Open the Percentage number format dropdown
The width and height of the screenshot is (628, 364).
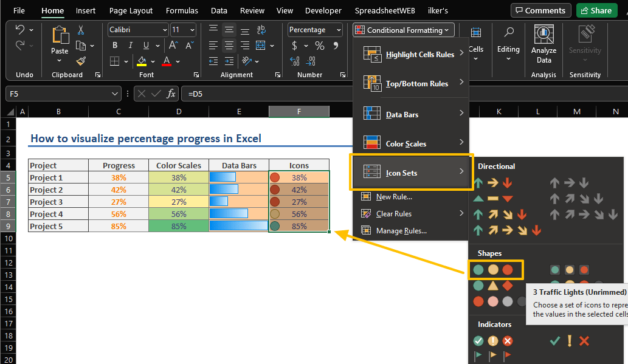(339, 30)
